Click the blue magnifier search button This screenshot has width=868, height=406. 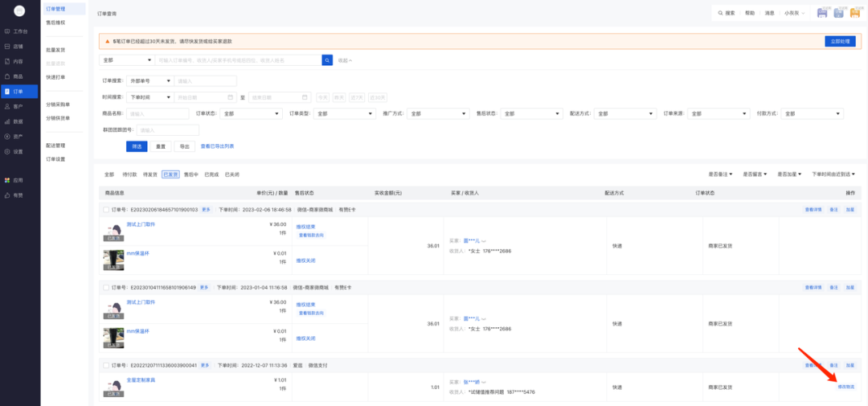pos(327,60)
